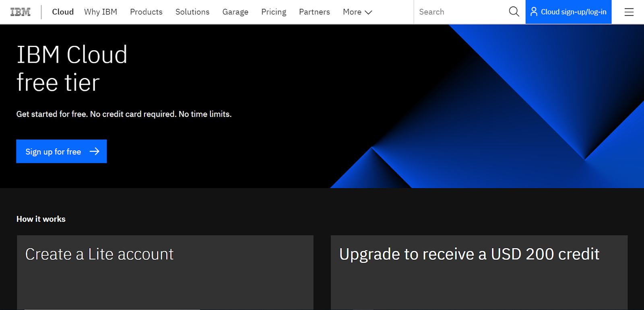This screenshot has height=310, width=644.
Task: Expand the More dropdown menu
Action: pos(357,12)
